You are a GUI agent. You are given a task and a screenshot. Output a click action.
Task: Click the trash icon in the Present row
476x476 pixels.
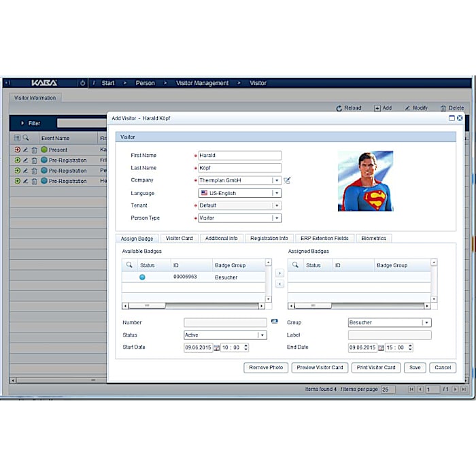point(34,150)
